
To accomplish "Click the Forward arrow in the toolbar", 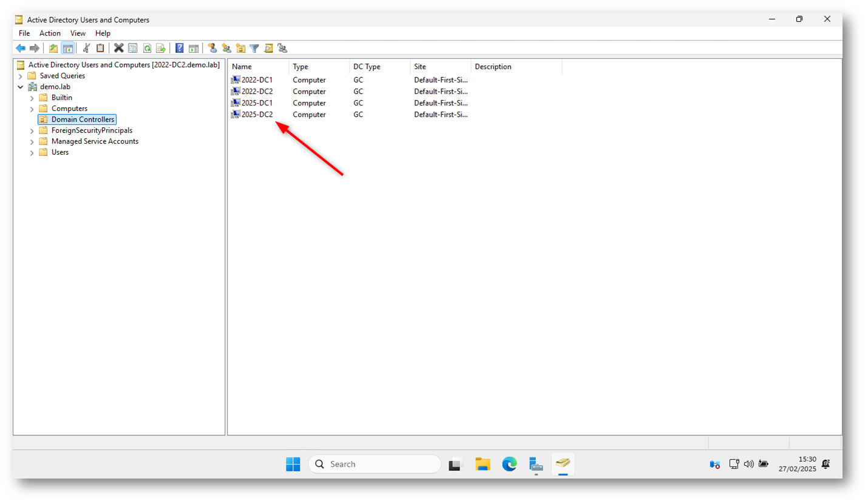I will click(35, 48).
